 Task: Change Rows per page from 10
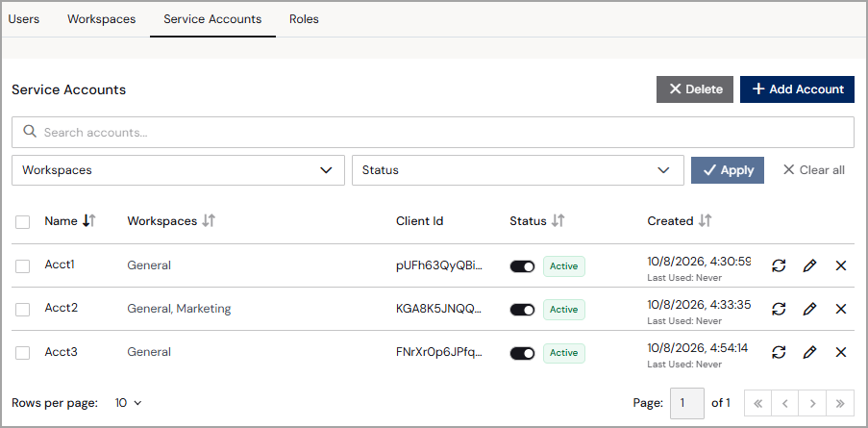pyautogui.click(x=129, y=403)
